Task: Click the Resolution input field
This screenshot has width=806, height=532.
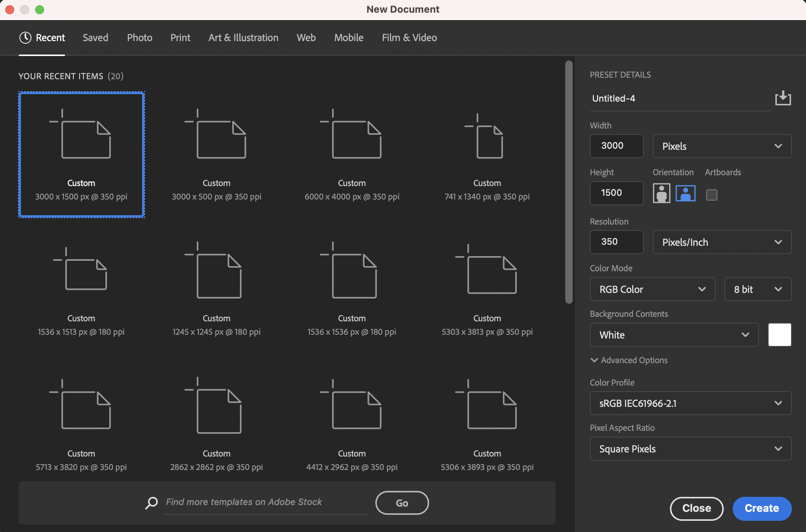Action: pyautogui.click(x=616, y=242)
